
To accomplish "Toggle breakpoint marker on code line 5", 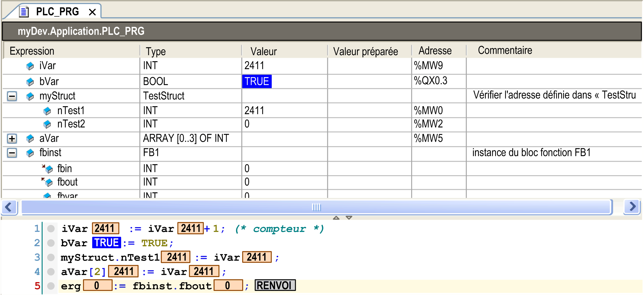I will [51, 286].
